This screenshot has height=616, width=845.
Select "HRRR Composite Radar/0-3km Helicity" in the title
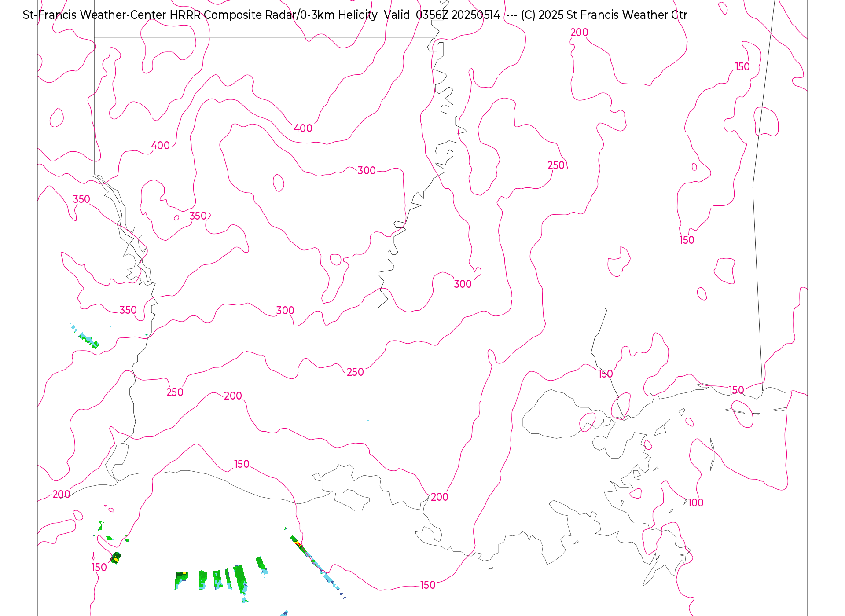[273, 15]
